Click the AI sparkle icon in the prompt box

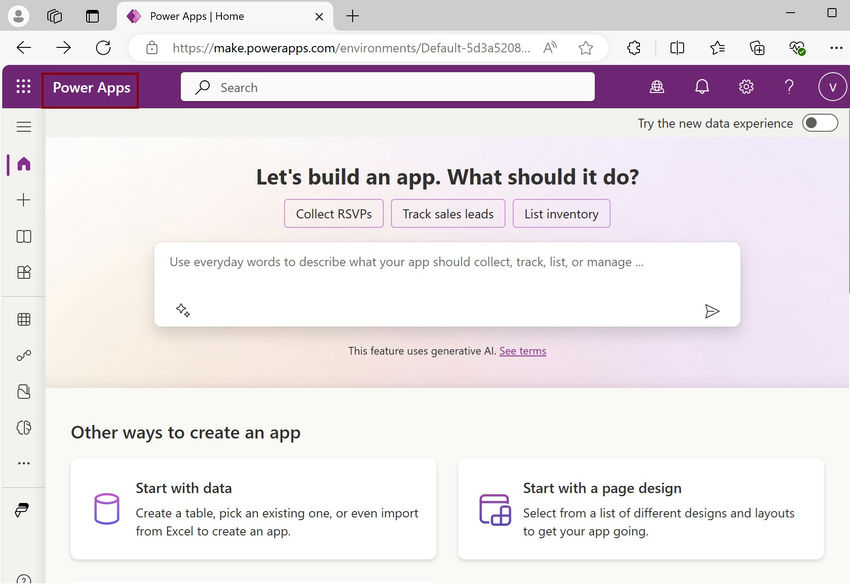point(183,310)
